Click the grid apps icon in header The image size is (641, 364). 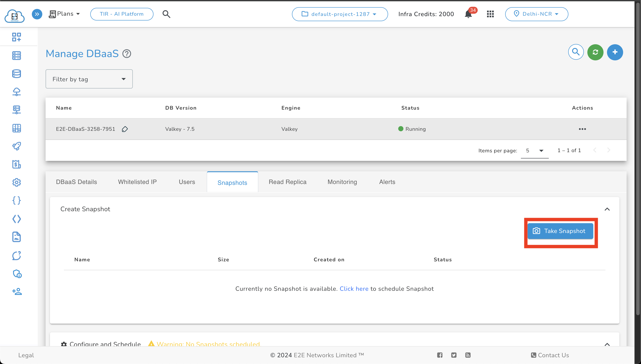[x=490, y=14]
